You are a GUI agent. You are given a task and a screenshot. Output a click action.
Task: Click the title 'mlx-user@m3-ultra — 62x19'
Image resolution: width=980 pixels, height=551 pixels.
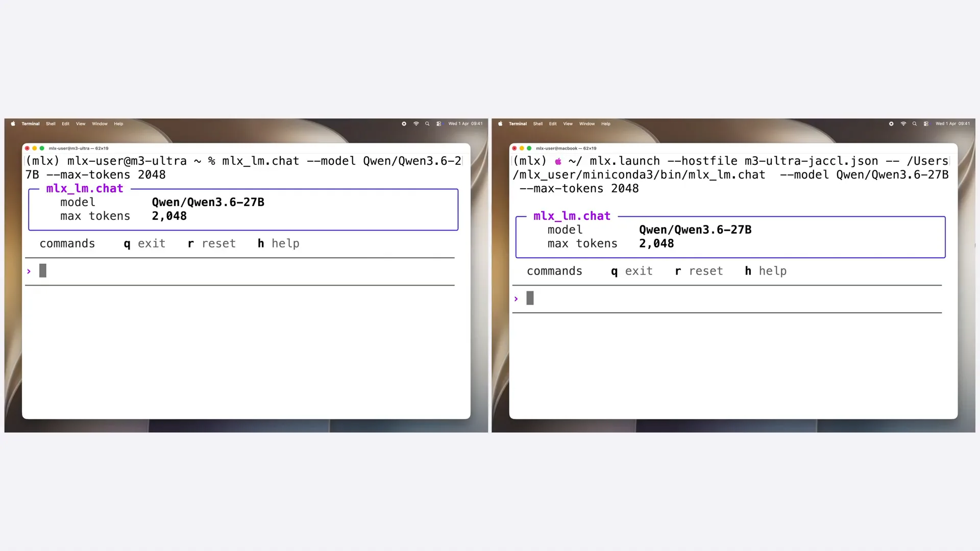click(79, 148)
